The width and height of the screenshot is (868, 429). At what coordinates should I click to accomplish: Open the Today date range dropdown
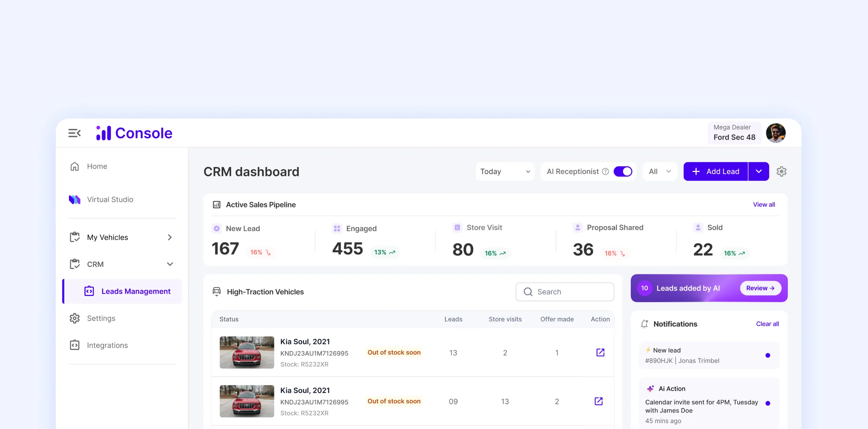coord(505,172)
